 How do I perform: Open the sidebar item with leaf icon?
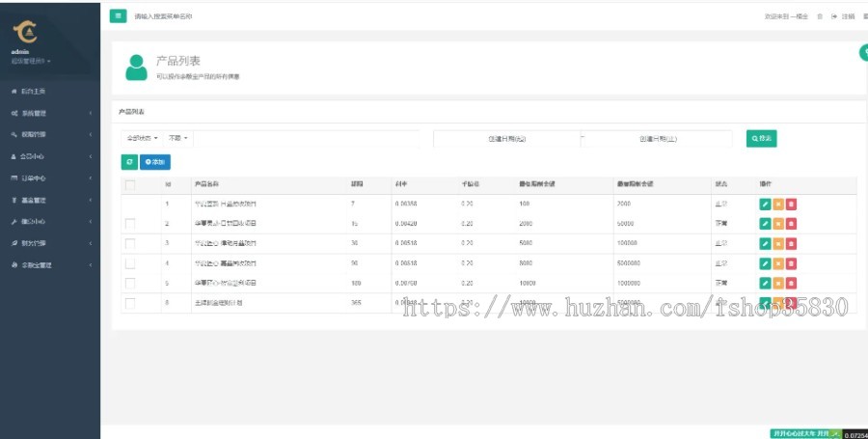(x=50, y=243)
